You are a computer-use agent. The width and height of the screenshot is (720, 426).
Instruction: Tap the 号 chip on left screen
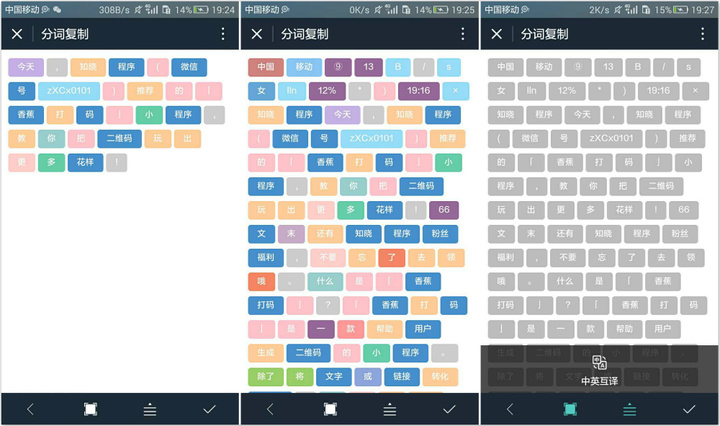(22, 91)
